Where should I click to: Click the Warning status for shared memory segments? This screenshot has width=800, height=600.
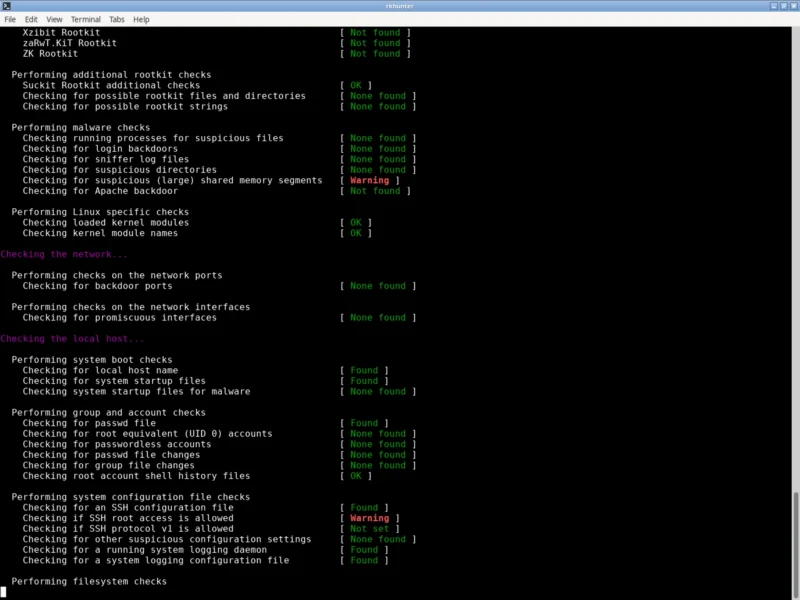[369, 181]
